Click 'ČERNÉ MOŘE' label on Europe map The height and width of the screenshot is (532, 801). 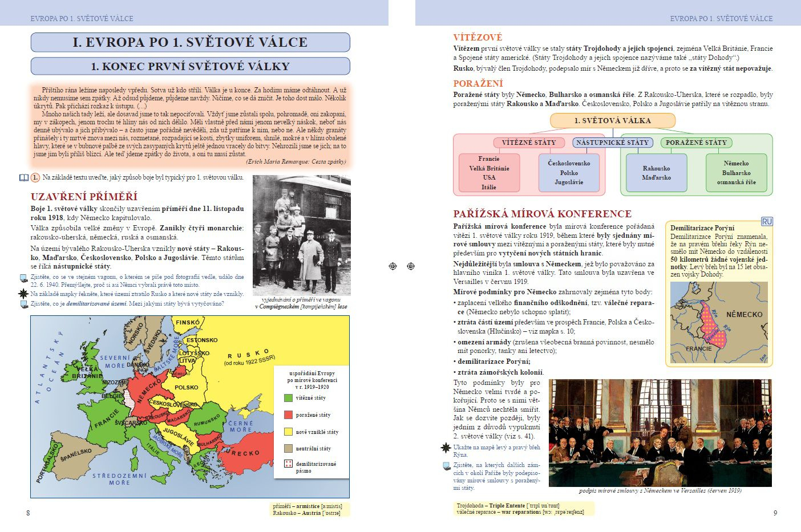(240, 427)
